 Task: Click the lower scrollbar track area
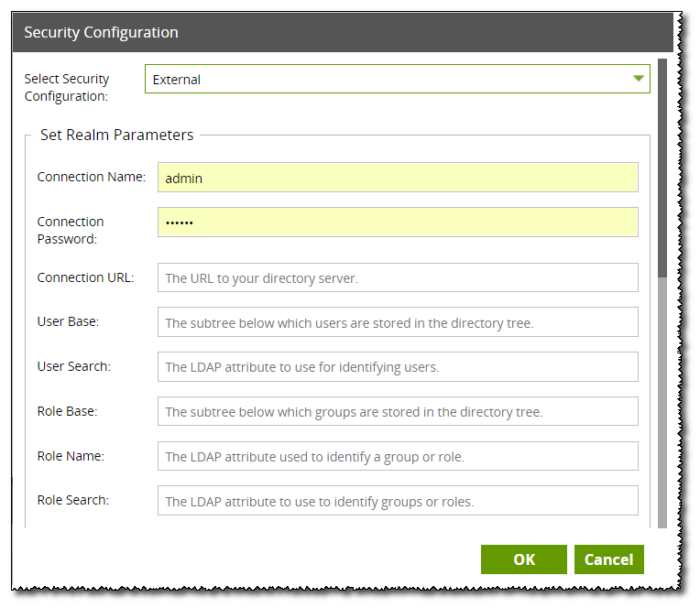pyautogui.click(x=662, y=402)
